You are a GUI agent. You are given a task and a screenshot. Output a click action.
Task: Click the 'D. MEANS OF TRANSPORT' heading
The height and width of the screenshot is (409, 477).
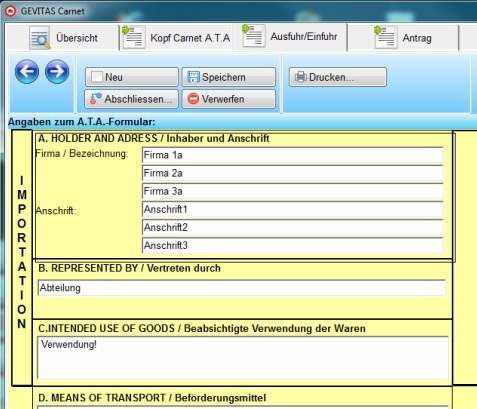click(x=152, y=398)
